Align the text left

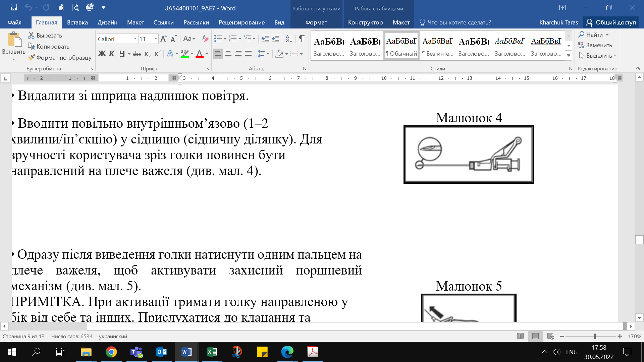pyautogui.click(x=218, y=54)
